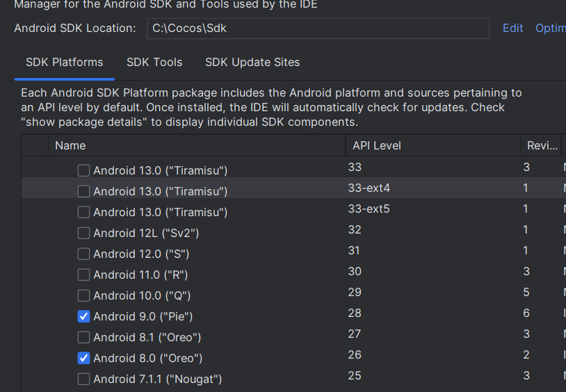This screenshot has width=566, height=392.
Task: Open the SDK Update Sites tab
Action: pos(252,63)
